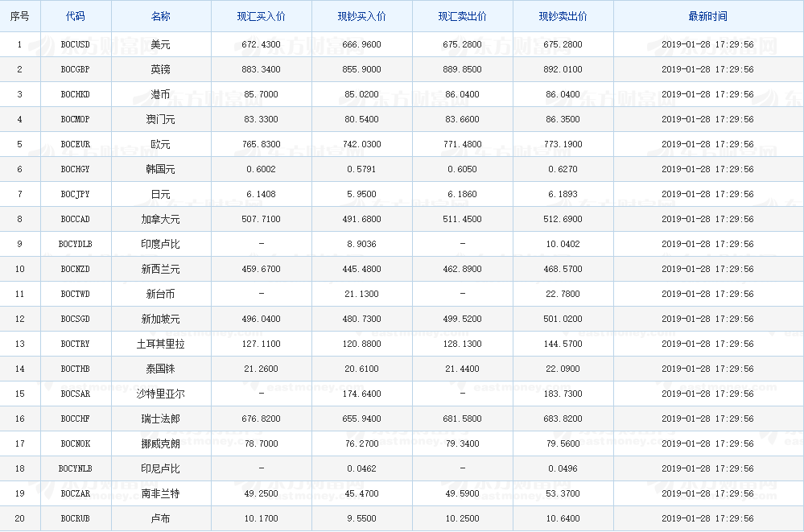Select the 日元 name cell

(x=160, y=195)
